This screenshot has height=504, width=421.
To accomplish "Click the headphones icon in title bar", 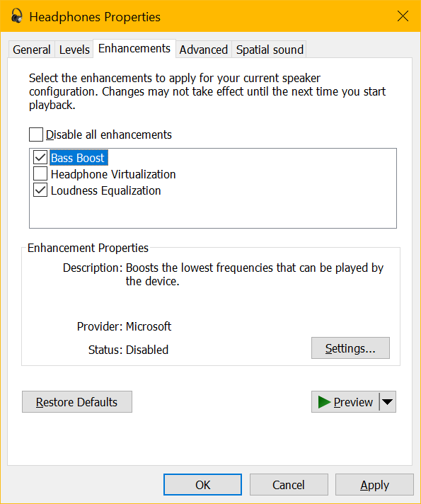I will coord(17,16).
